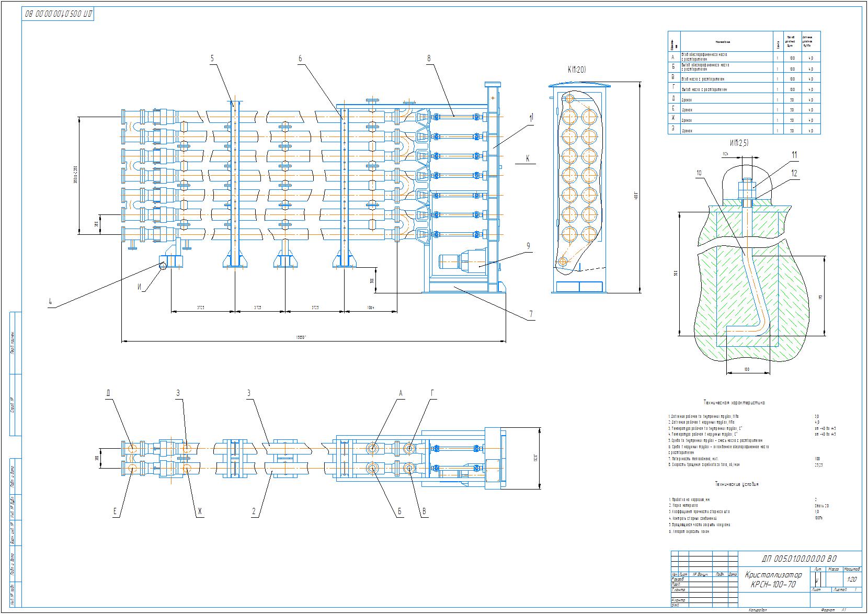
Task: Click callout number 5 above the front view
Action: point(212,59)
